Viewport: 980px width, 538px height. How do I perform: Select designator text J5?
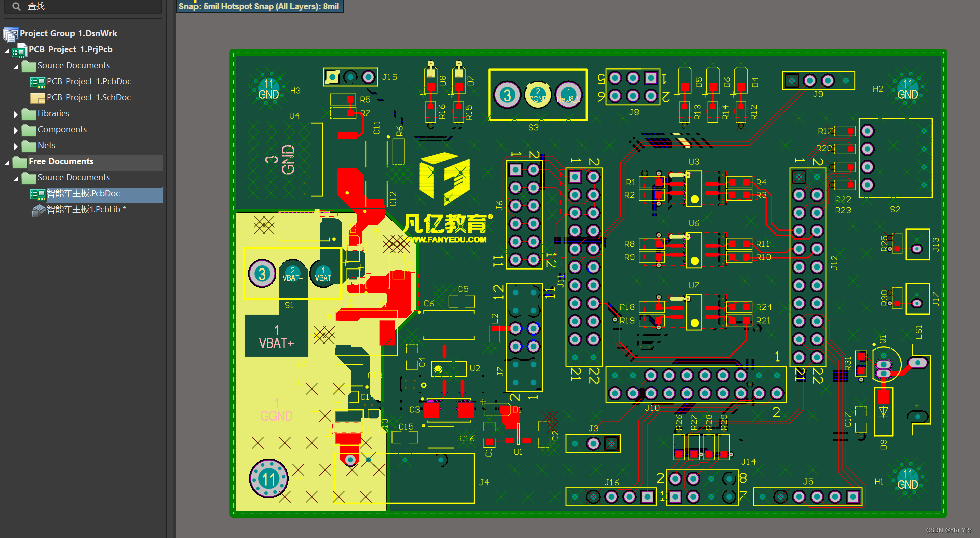808,482
